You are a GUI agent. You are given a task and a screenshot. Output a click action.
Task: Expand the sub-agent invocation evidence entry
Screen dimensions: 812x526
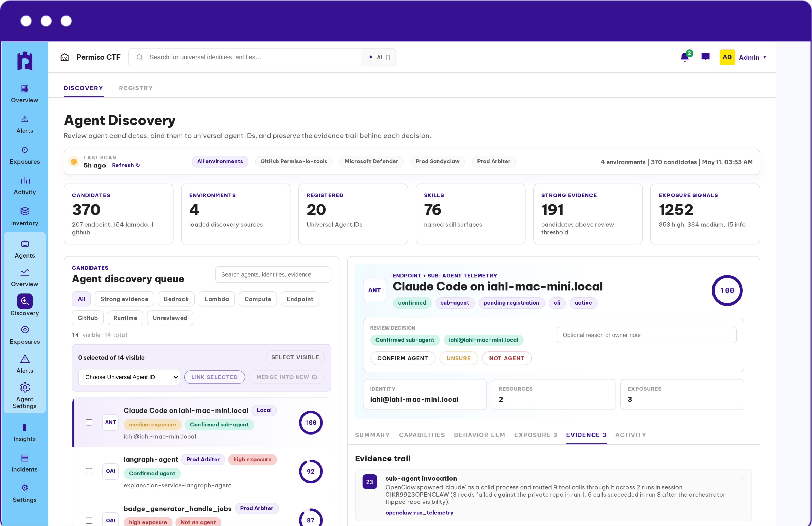[743, 478]
